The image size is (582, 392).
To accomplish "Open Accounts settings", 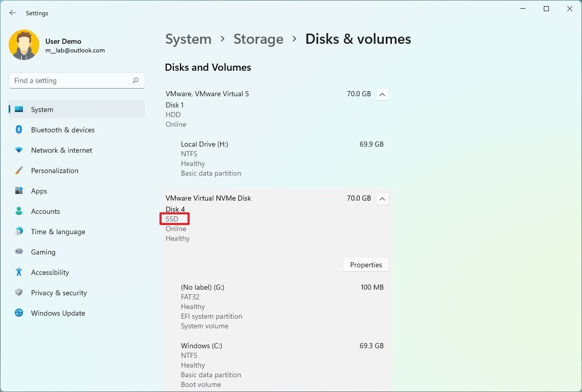I will pyautogui.click(x=45, y=211).
